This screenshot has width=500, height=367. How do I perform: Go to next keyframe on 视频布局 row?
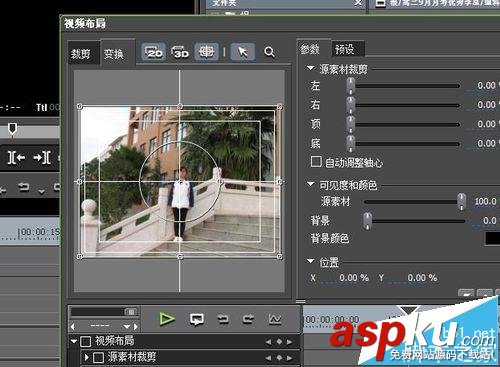(x=290, y=342)
